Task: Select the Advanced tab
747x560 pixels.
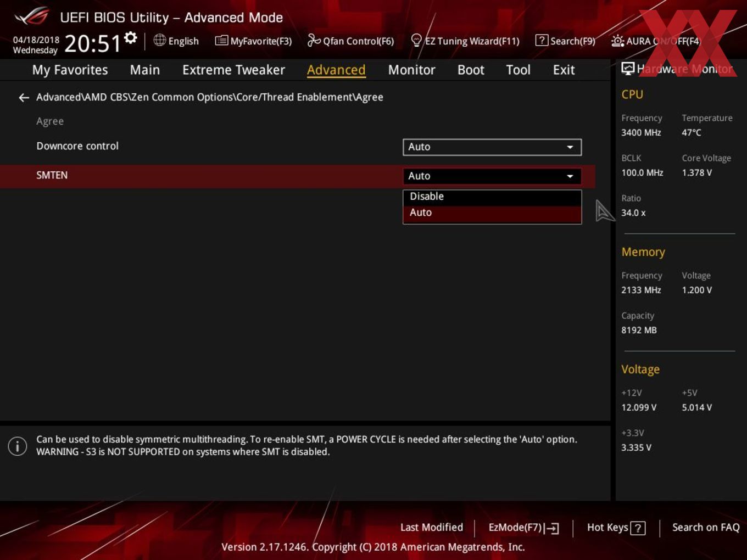Action: point(336,70)
